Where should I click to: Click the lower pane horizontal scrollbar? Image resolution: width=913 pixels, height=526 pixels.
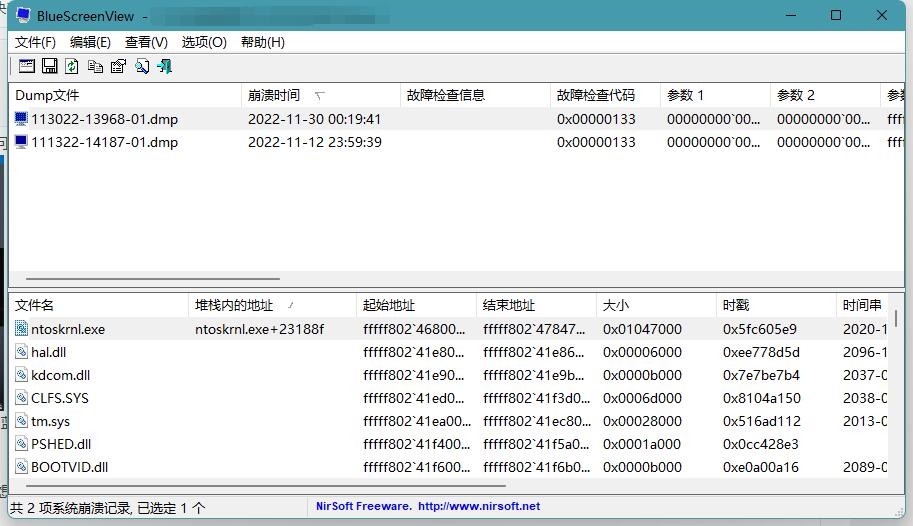tap(266, 485)
